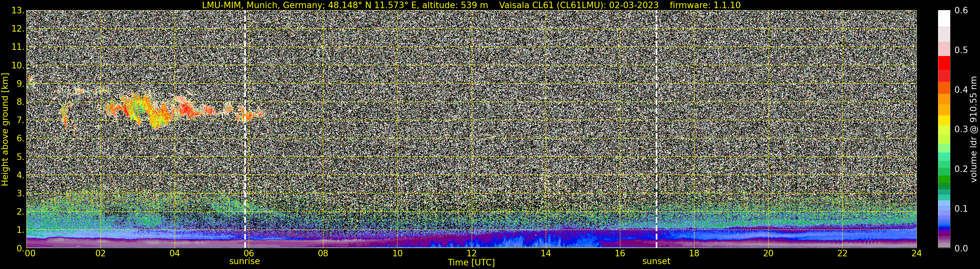Click the height axis tick label '9.'
The image size is (980, 269).
coord(20,84)
